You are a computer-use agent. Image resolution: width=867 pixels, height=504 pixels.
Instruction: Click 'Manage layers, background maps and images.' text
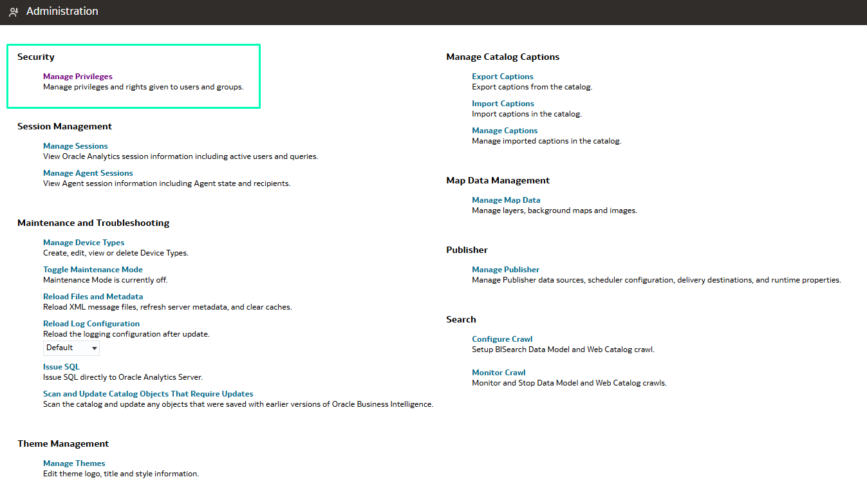click(554, 210)
